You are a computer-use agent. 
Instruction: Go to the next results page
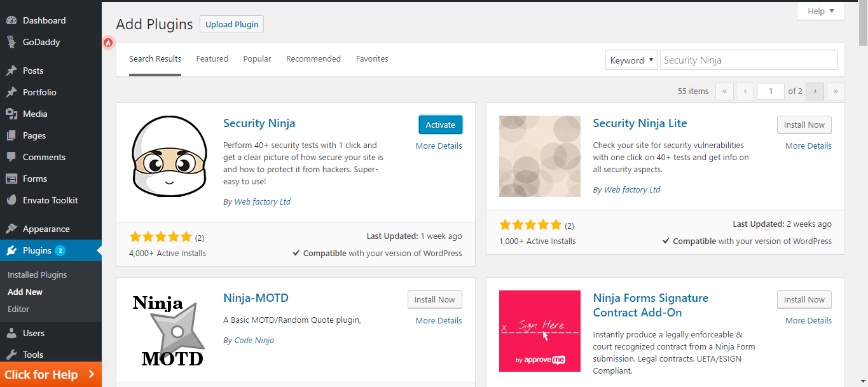pos(815,91)
